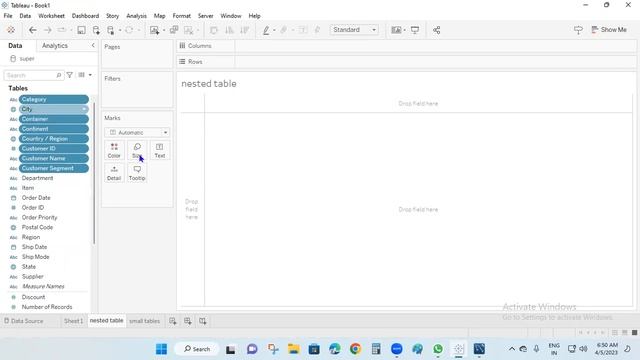Add a new data source icon

click(x=96, y=30)
